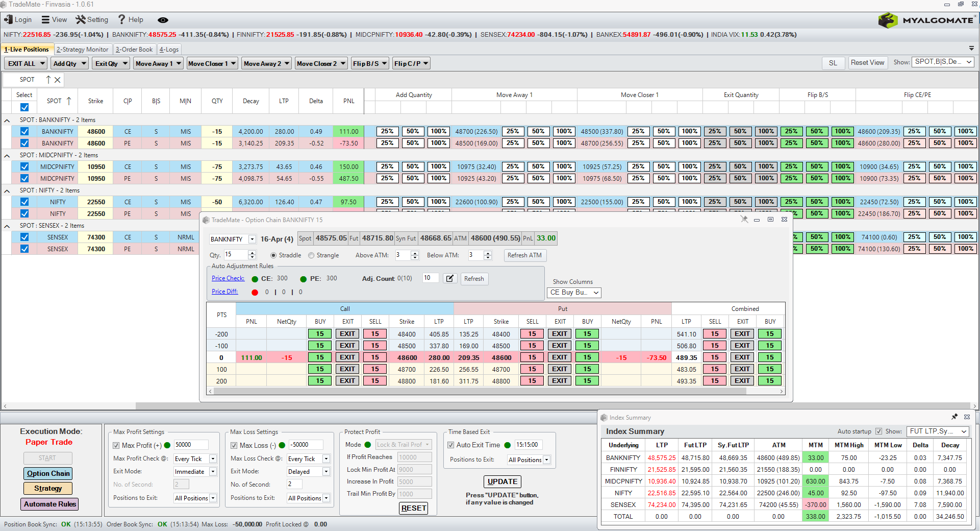980x531 pixels.
Task: Click the UPDATE button
Action: (x=502, y=481)
